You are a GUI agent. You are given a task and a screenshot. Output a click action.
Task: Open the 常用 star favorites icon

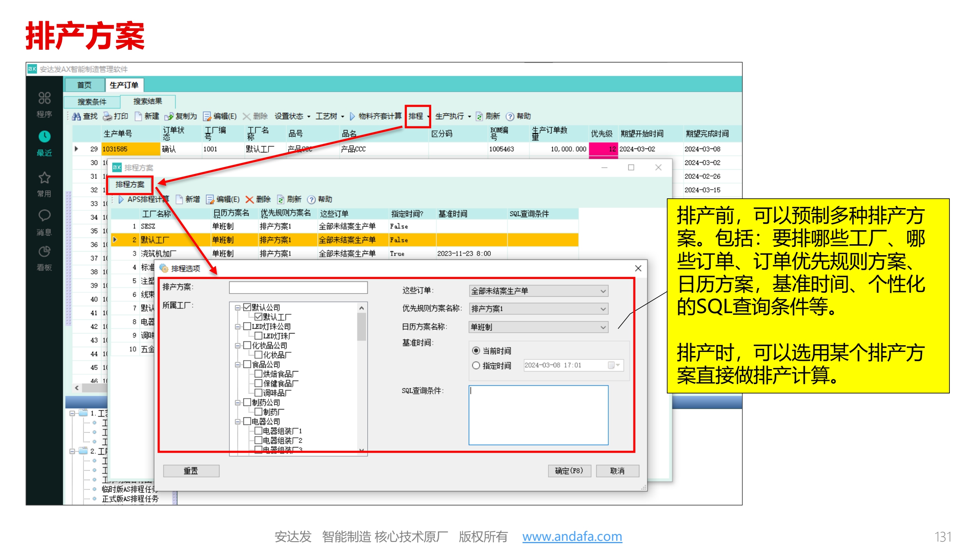coord(44,178)
